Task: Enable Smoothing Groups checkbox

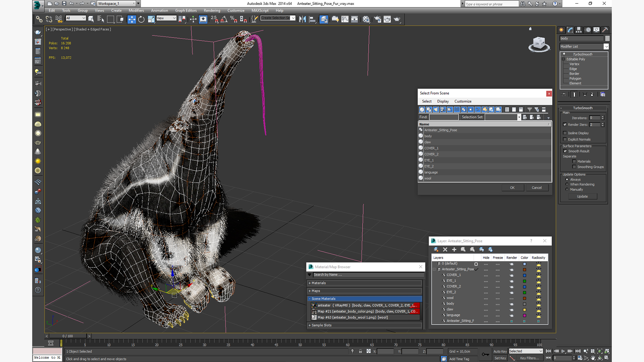Action: pyautogui.click(x=574, y=167)
